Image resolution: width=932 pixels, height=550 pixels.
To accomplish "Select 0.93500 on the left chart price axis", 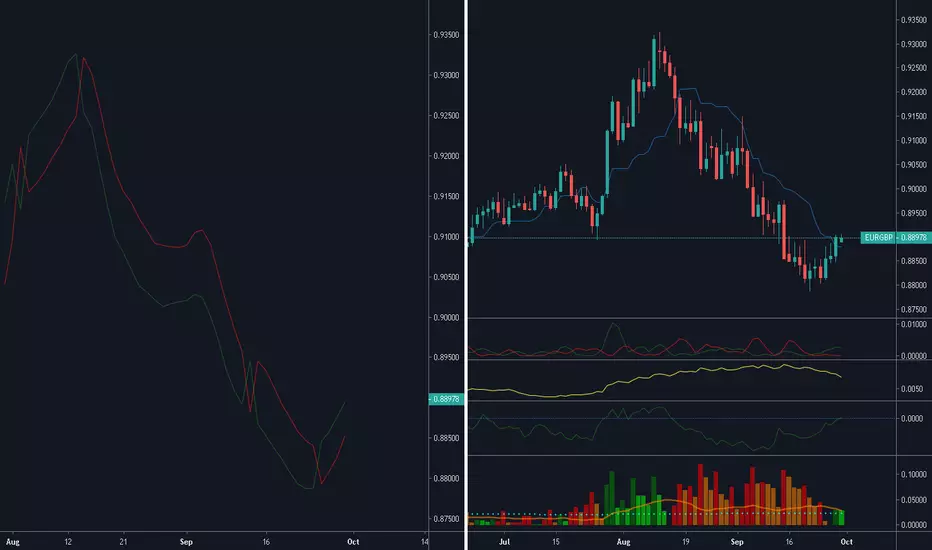I will point(446,35).
